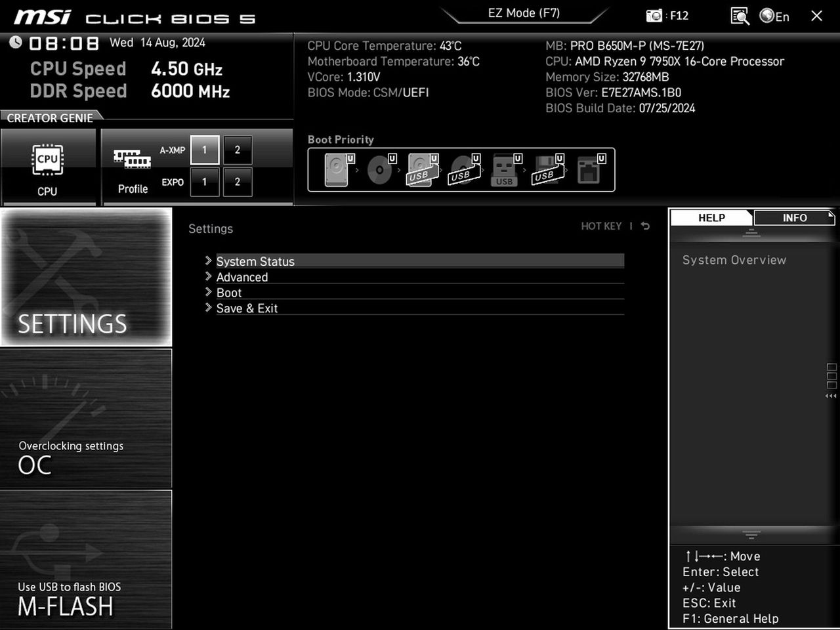The width and height of the screenshot is (840, 630).
Task: Click the AMD Ryzen 9 7950X processor text
Action: tap(665, 62)
